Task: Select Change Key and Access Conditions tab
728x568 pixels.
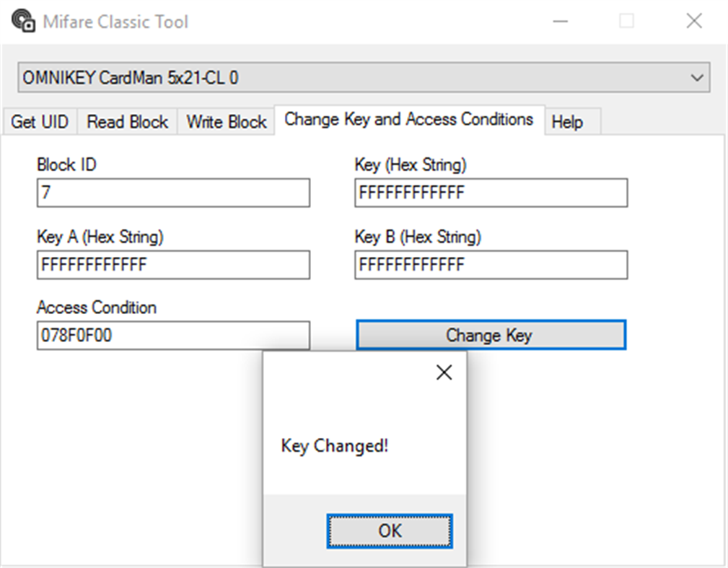Action: pyautogui.click(x=408, y=120)
